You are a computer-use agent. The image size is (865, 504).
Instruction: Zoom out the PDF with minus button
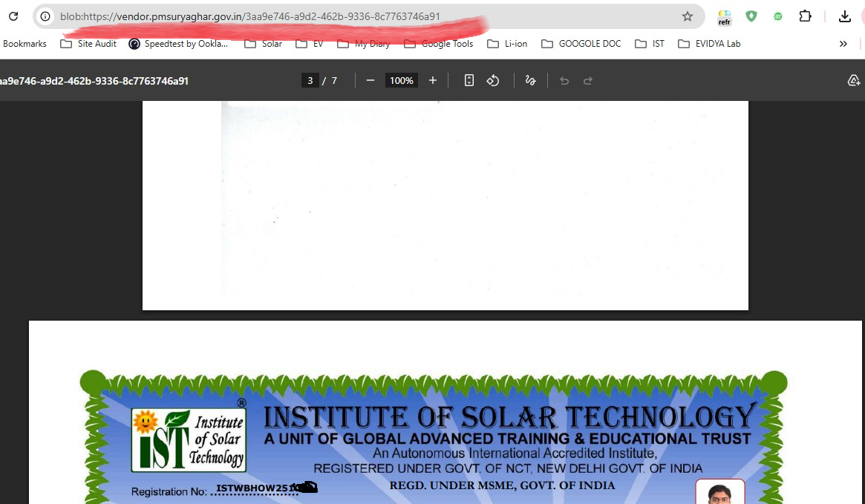click(x=371, y=80)
